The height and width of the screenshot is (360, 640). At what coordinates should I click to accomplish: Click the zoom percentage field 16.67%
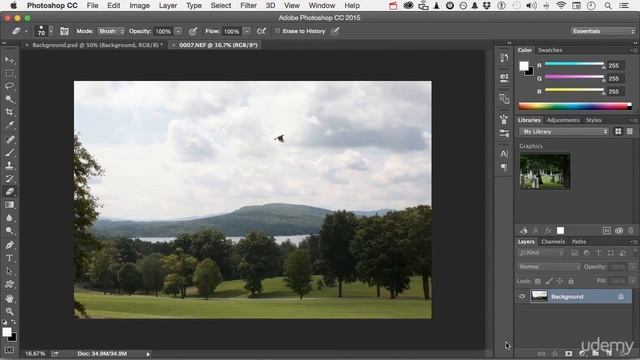coord(35,353)
